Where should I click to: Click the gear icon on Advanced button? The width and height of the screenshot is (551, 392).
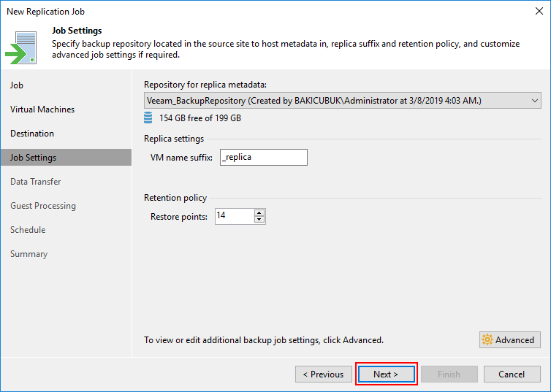pyautogui.click(x=487, y=339)
